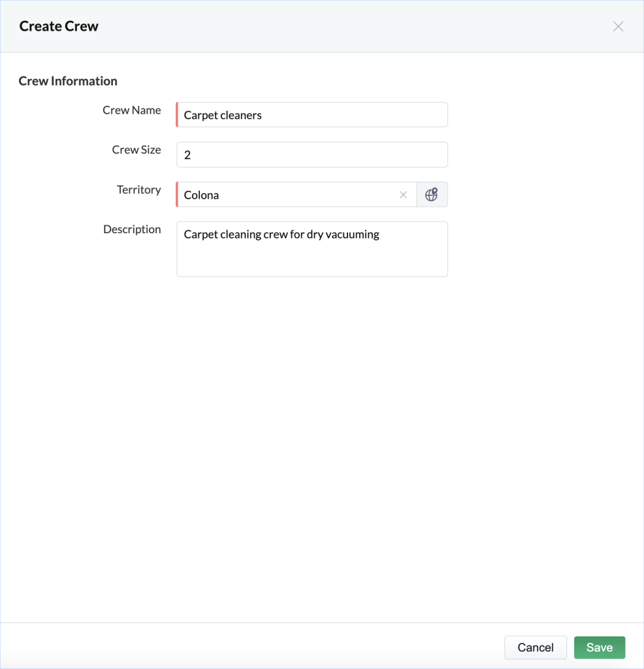The width and height of the screenshot is (644, 669).
Task: Place cursor on 'Carpet cleaners' text
Action: (223, 115)
